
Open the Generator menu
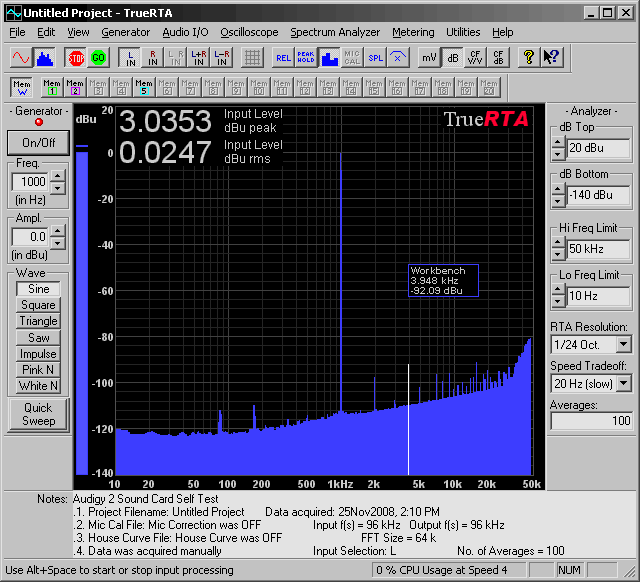click(x=126, y=32)
